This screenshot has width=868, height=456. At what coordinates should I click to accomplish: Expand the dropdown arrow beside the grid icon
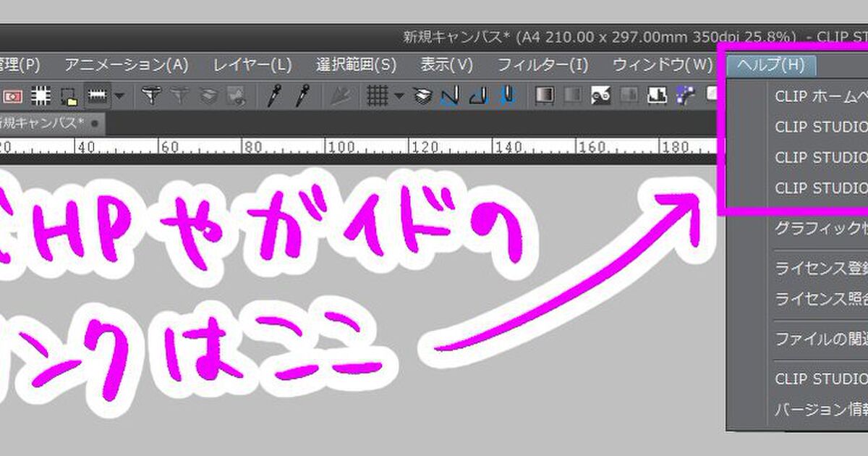[399, 96]
